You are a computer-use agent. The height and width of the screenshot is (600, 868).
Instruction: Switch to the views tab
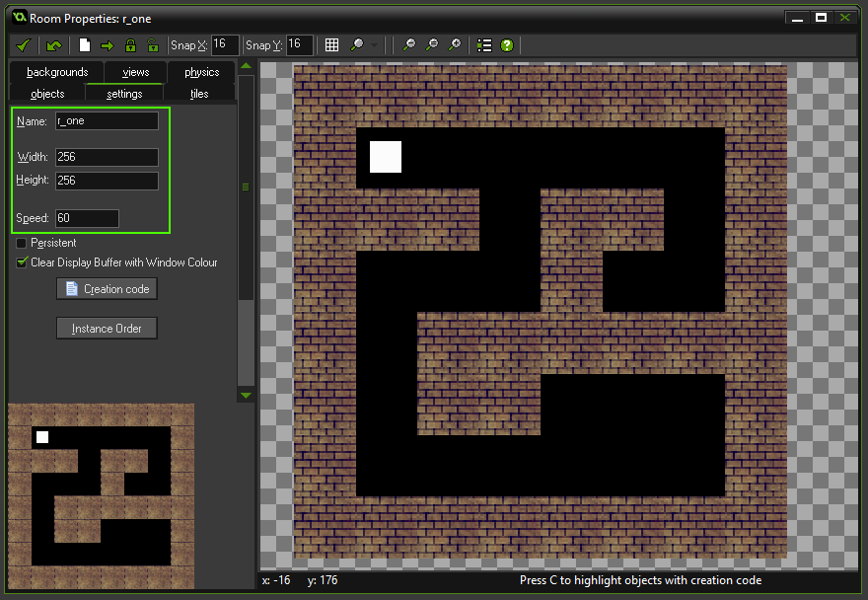tap(136, 72)
